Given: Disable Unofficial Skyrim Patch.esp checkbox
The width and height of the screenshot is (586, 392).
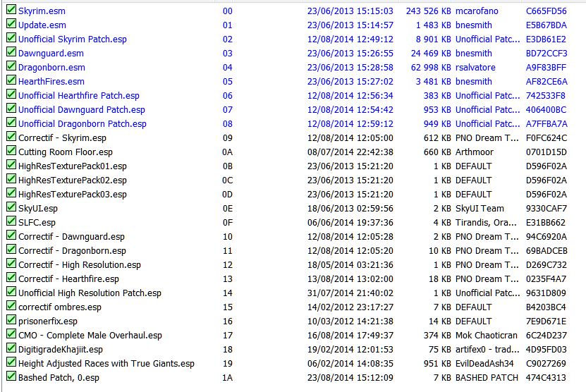Looking at the screenshot, I should point(11,38).
